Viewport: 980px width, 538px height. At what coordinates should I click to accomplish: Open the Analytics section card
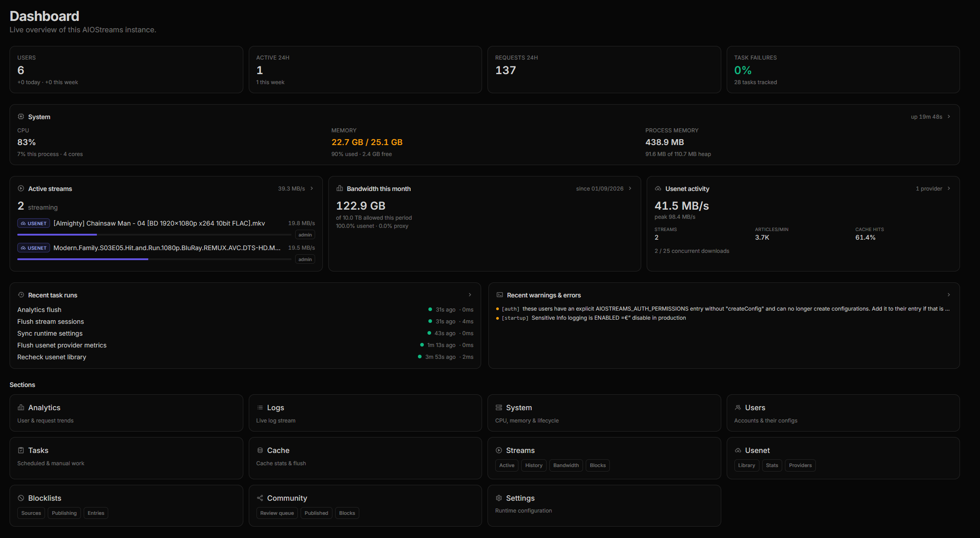pyautogui.click(x=126, y=413)
